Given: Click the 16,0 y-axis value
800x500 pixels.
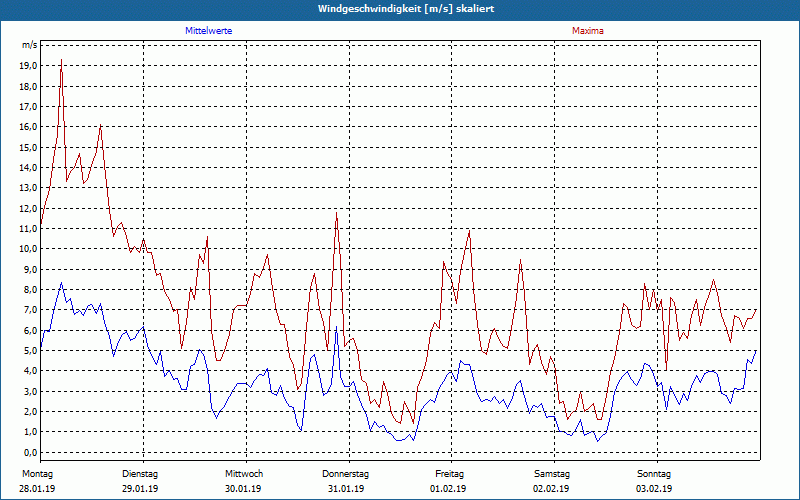Looking at the screenshot, I should coord(28,127).
